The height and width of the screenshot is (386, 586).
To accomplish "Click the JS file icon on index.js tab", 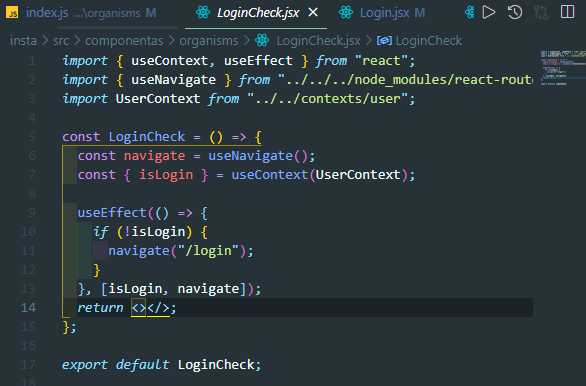I will pos(12,13).
